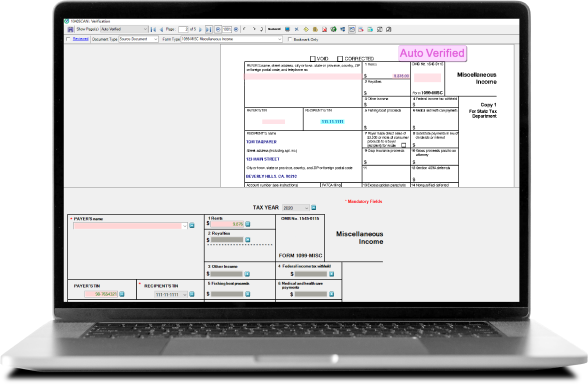Expand the Document Type dropdown
The width and height of the screenshot is (588, 385).
coord(138,39)
